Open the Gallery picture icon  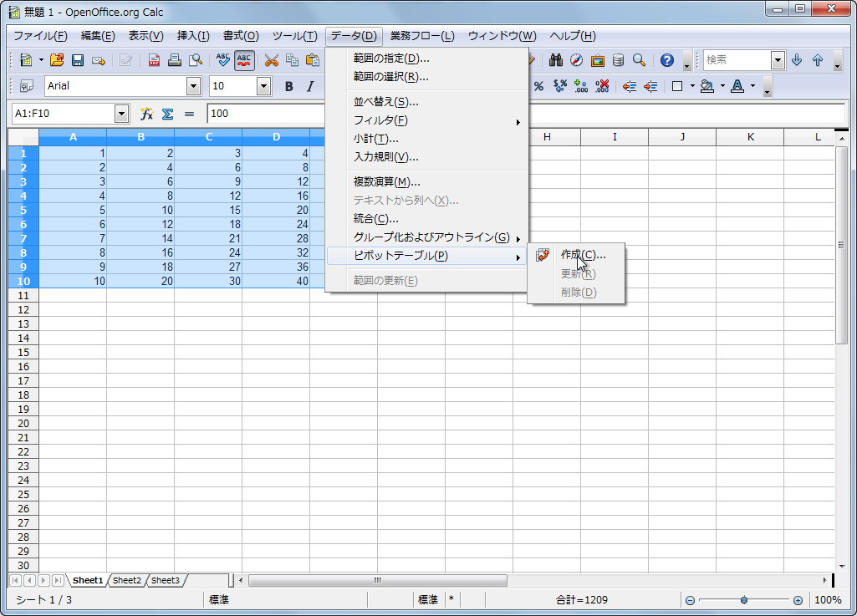point(597,60)
